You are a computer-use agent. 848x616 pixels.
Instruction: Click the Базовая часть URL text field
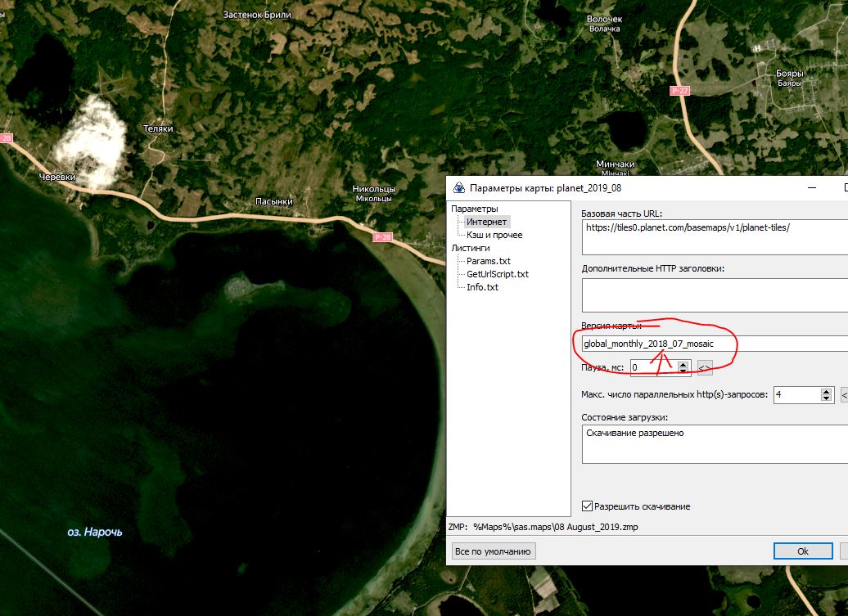coord(712,238)
